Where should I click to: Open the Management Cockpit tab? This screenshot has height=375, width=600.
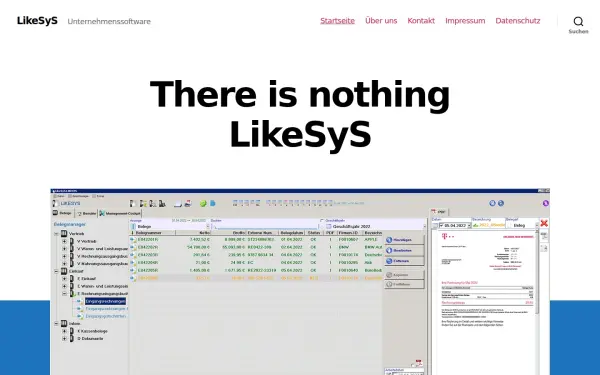(x=120, y=214)
